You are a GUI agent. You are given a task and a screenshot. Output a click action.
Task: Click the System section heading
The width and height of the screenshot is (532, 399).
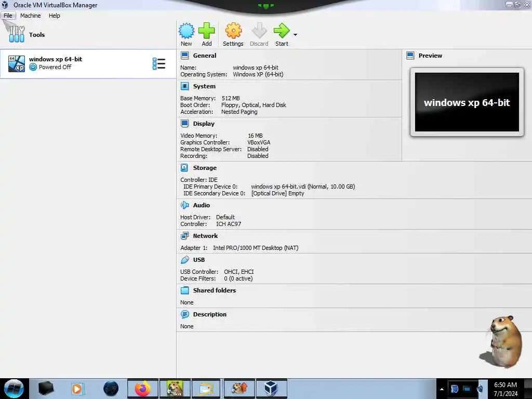[x=204, y=86]
